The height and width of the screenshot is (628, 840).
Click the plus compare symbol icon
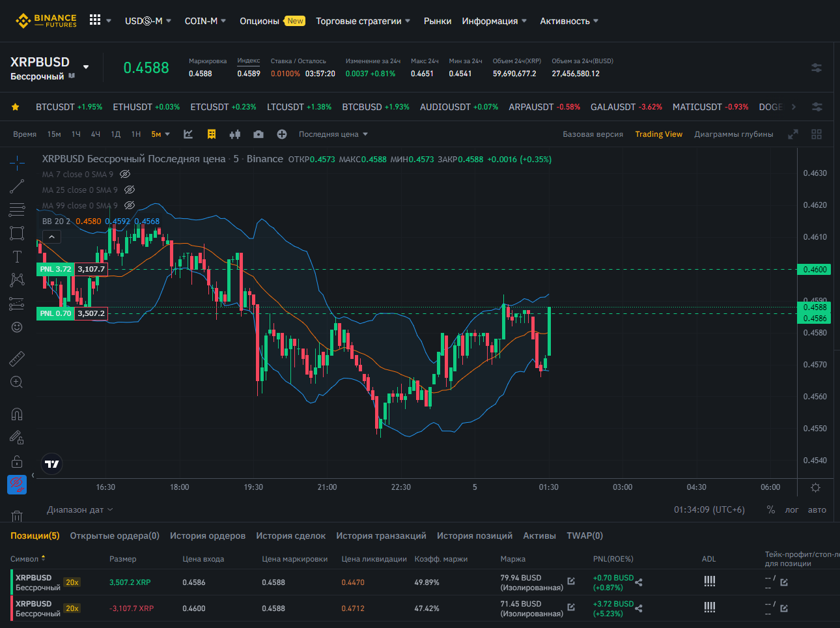[x=282, y=134]
